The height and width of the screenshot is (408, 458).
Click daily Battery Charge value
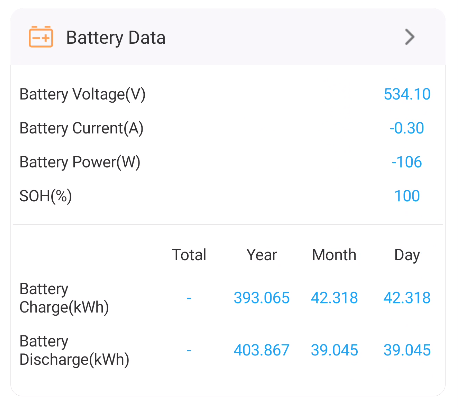click(x=407, y=298)
